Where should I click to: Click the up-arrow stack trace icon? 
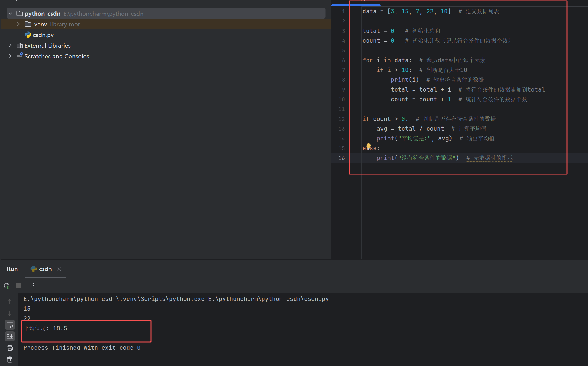pos(10,302)
